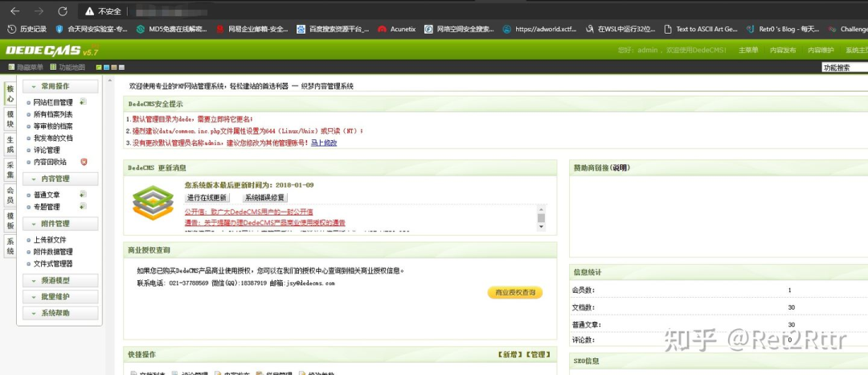This screenshot has height=375, width=868.
Task: Click the yellow 商业授权查询 button
Action: click(x=515, y=292)
